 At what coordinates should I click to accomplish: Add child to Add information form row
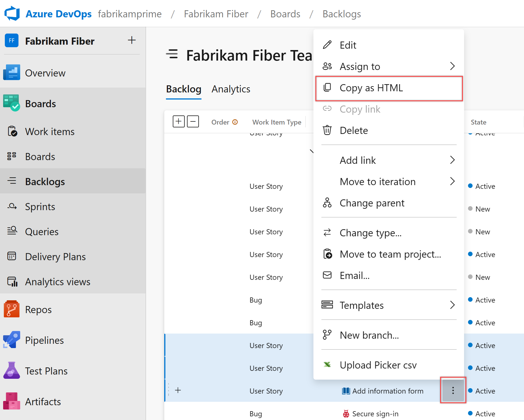[x=178, y=390]
